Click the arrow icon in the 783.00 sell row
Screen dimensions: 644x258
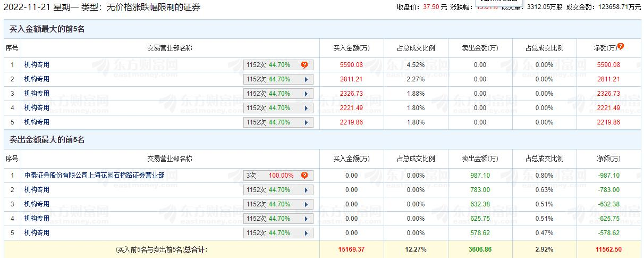pos(306,190)
